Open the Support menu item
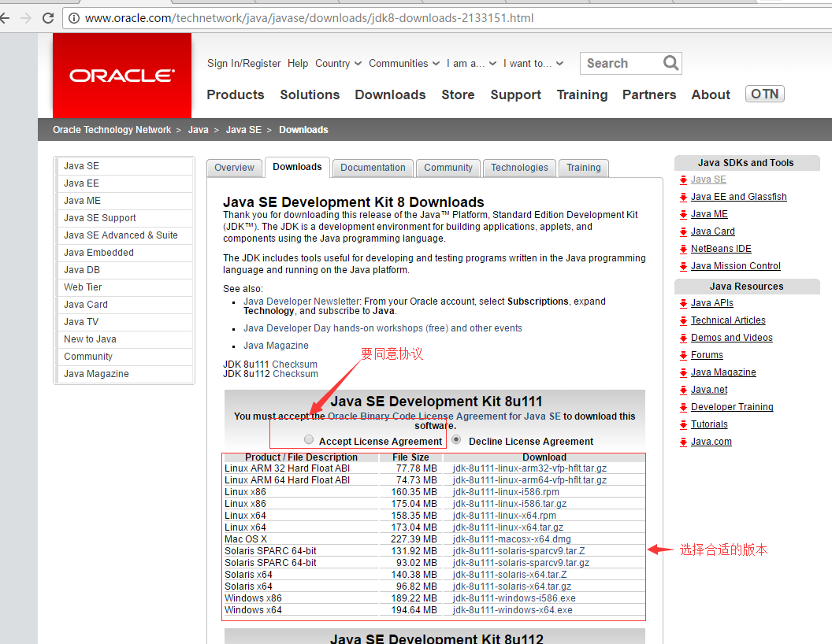The width and height of the screenshot is (832, 644). click(515, 95)
